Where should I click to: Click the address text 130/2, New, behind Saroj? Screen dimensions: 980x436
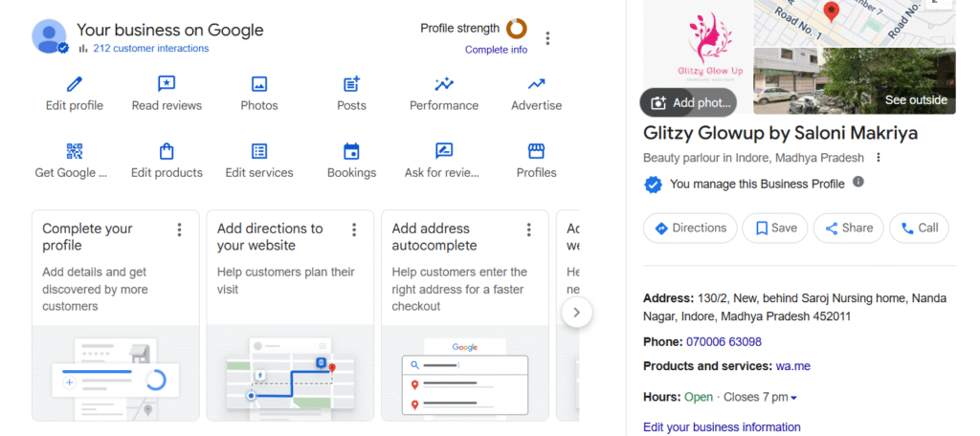tap(795, 307)
